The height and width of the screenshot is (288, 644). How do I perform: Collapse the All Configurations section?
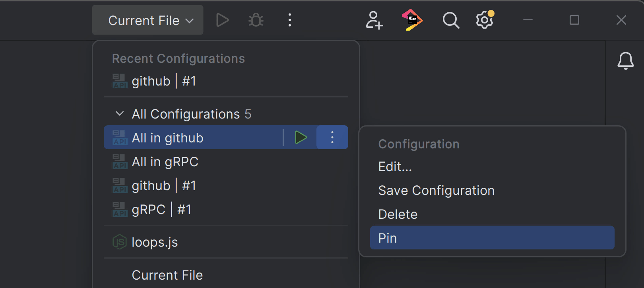119,114
